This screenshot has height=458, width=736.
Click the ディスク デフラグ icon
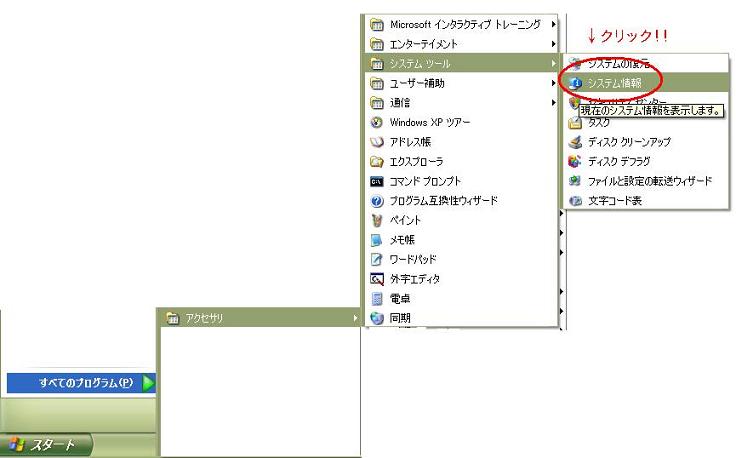(575, 161)
